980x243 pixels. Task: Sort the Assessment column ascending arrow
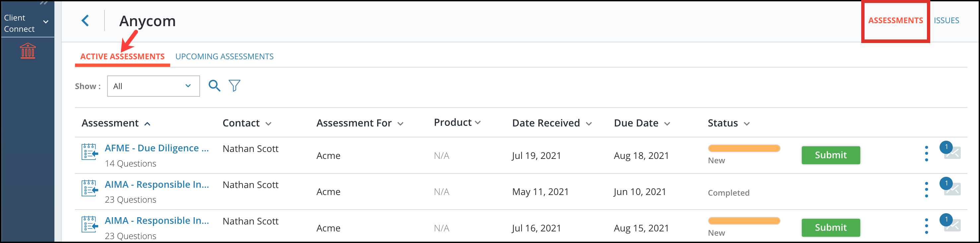coord(147,124)
